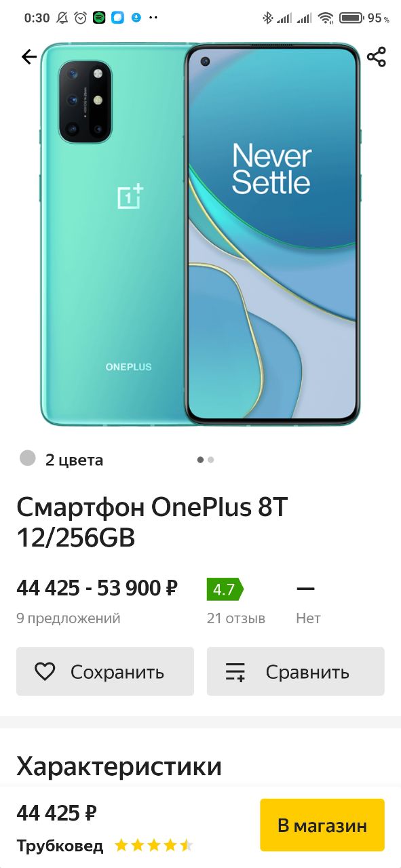The height and width of the screenshot is (868, 401).
Task: Tap the Wi-Fi status icon
Action: point(326,18)
